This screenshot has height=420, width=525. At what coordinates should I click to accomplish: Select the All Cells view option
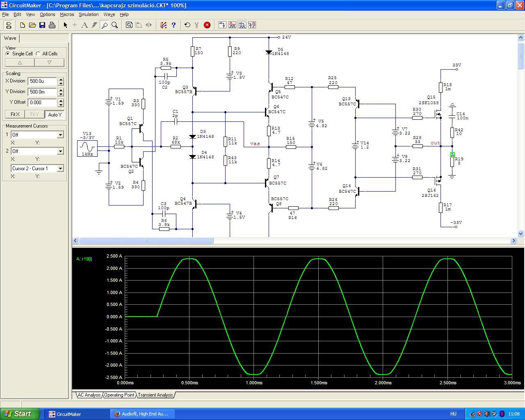point(39,54)
